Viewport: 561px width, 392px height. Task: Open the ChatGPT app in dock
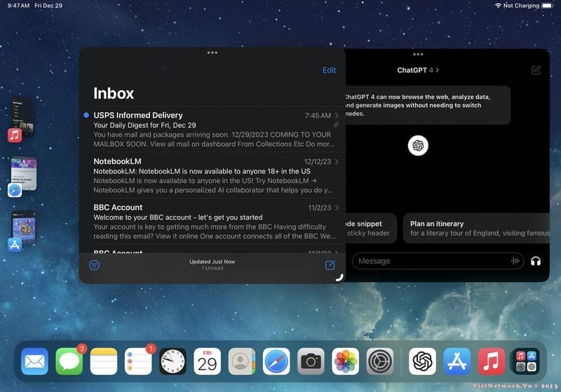click(423, 361)
